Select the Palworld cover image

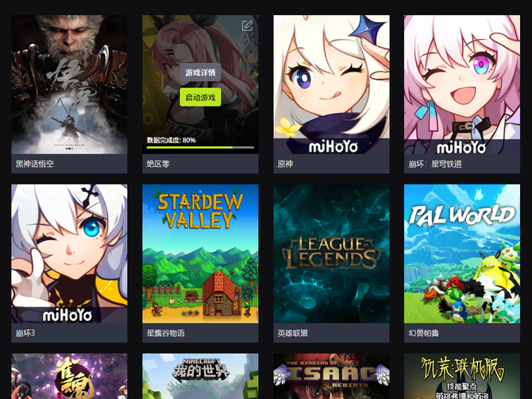(462, 254)
